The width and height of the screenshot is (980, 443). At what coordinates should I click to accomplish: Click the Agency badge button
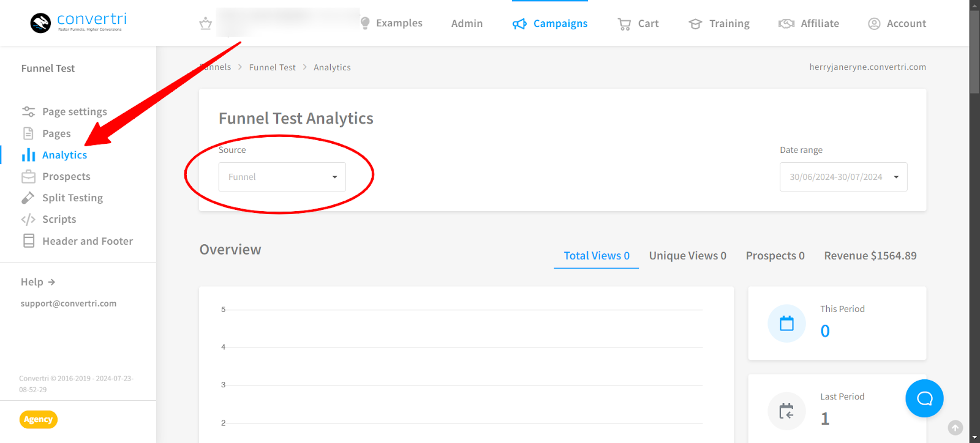point(38,419)
